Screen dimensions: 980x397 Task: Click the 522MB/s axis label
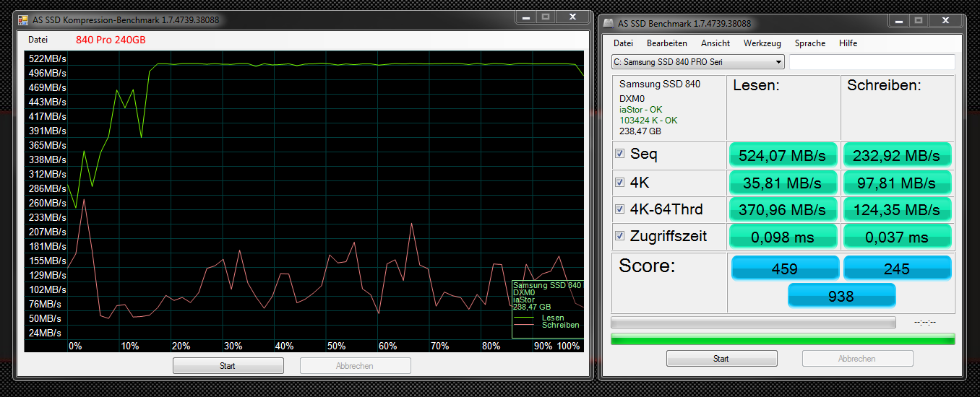coord(48,58)
